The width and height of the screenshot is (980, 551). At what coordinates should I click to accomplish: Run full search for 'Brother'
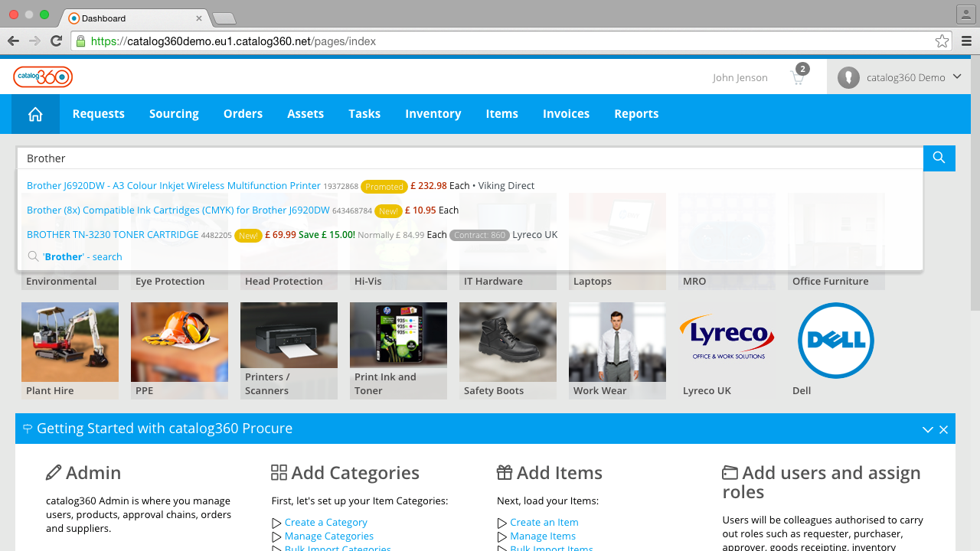pyautogui.click(x=74, y=257)
